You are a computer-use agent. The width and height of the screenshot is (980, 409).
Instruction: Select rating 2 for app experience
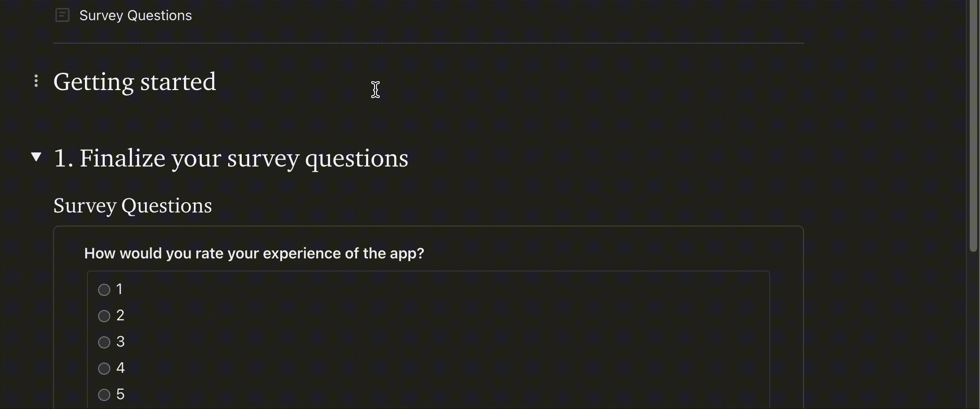coord(104,316)
